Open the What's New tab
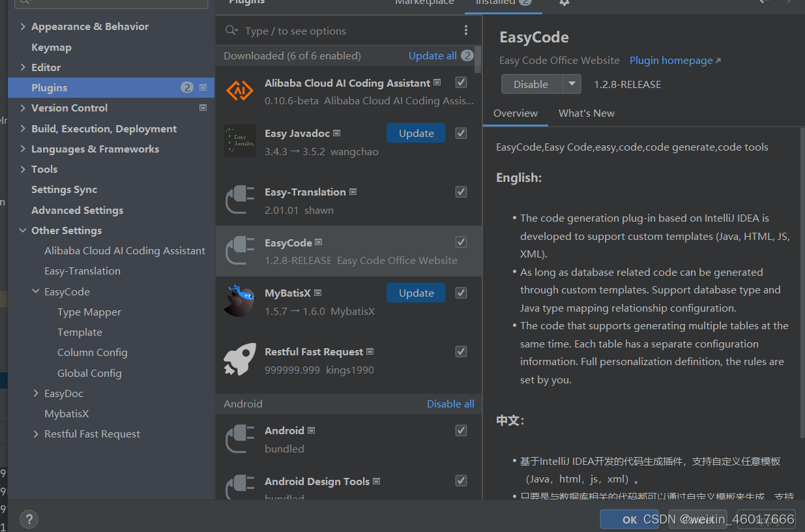The image size is (805, 532). tap(586, 113)
